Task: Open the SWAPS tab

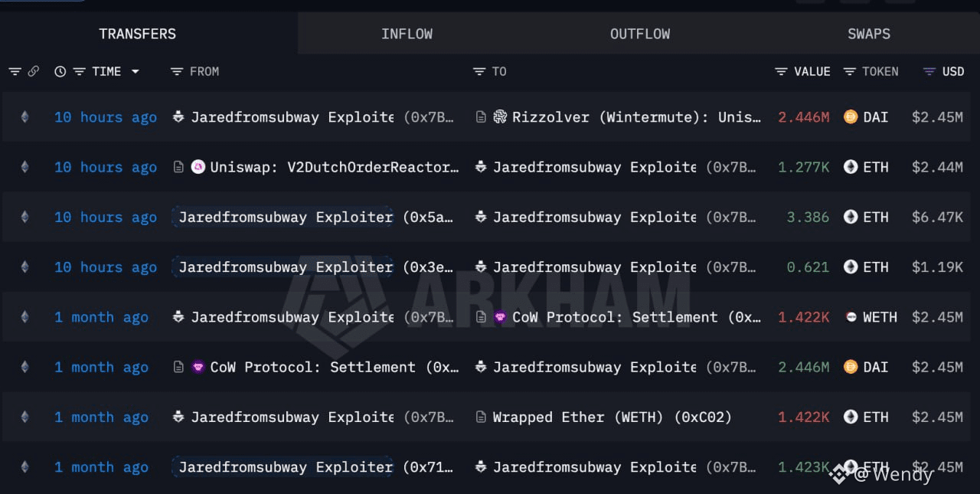Action: click(869, 34)
